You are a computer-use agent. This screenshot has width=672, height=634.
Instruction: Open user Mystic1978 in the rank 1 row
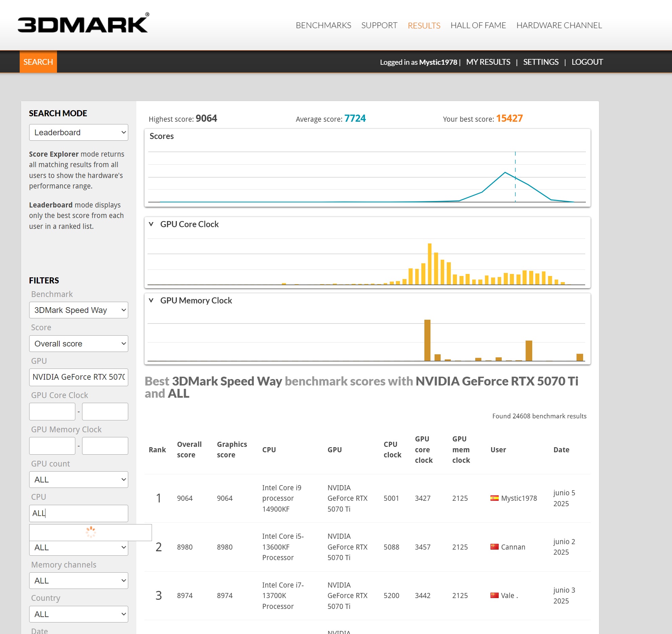coord(519,498)
